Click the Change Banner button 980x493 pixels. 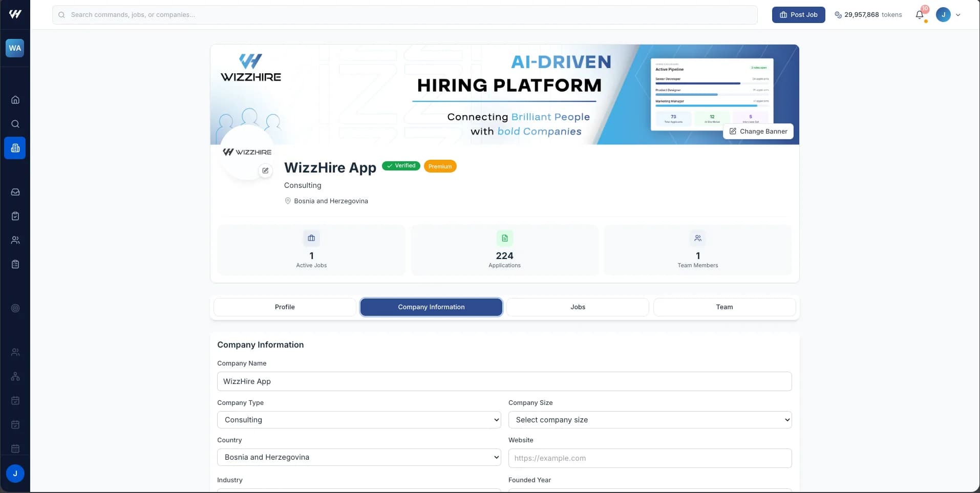[758, 132]
